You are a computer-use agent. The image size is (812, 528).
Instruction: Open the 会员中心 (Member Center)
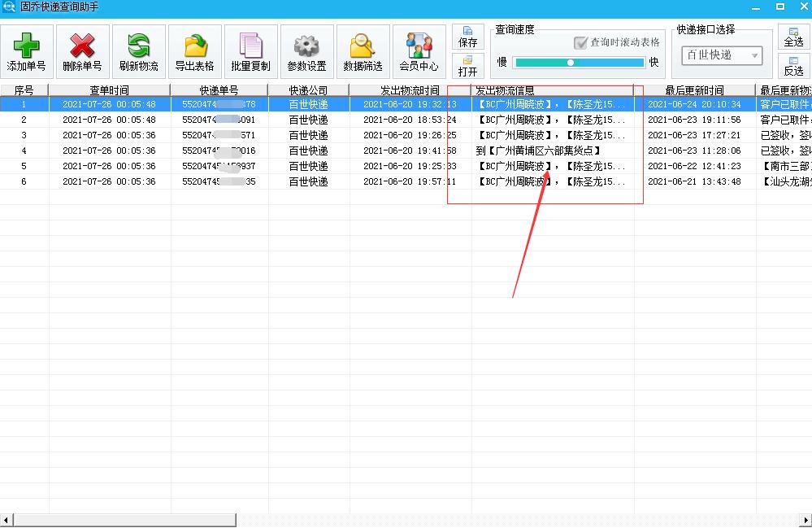419,50
